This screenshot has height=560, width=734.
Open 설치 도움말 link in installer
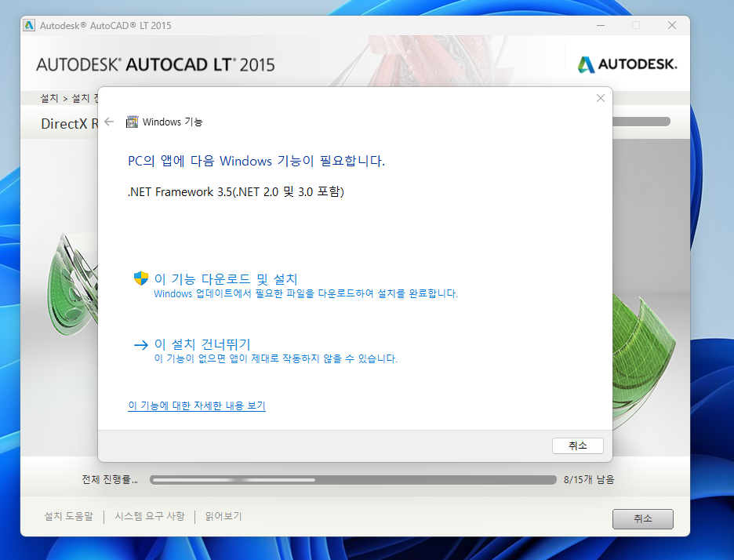[x=69, y=516]
